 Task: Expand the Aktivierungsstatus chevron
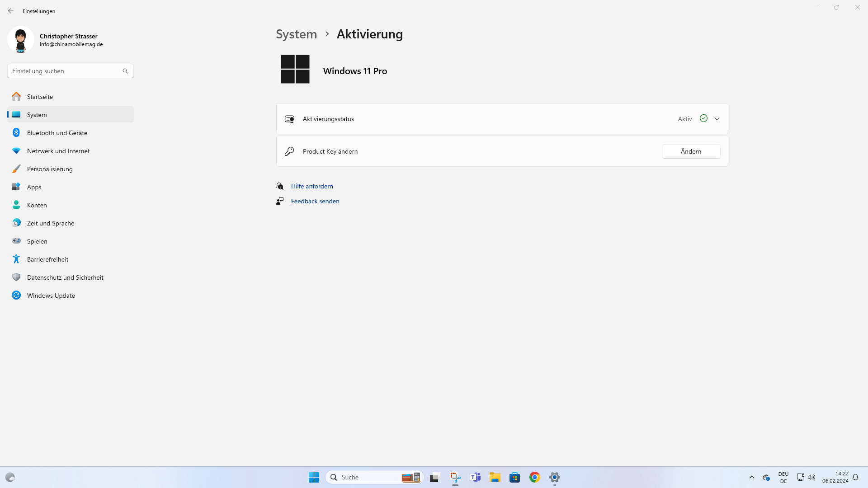pyautogui.click(x=717, y=119)
